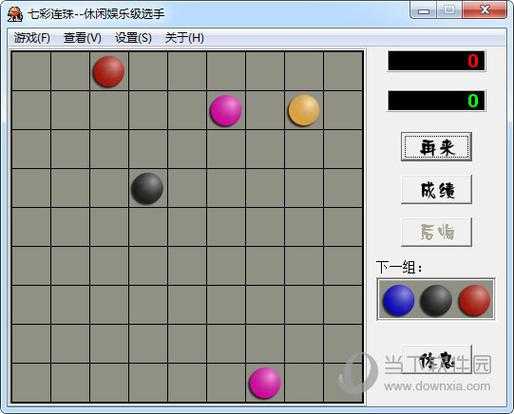Select the orange ball on the board
514x414 pixels.
pyautogui.click(x=304, y=110)
